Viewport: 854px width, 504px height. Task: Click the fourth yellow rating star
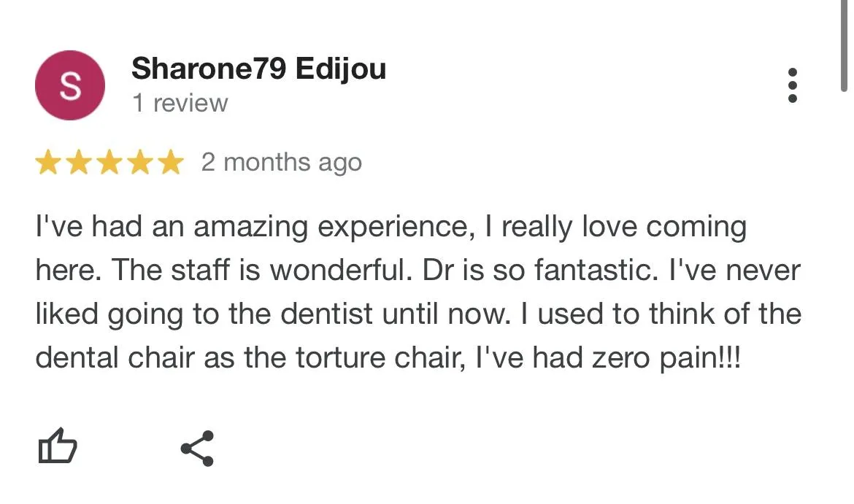(140, 163)
